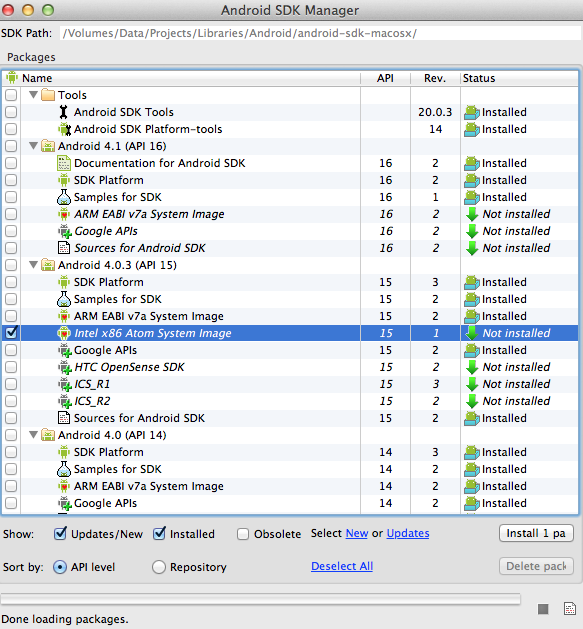Click the Done loading packages status text
583x629 pixels.
tap(65, 619)
